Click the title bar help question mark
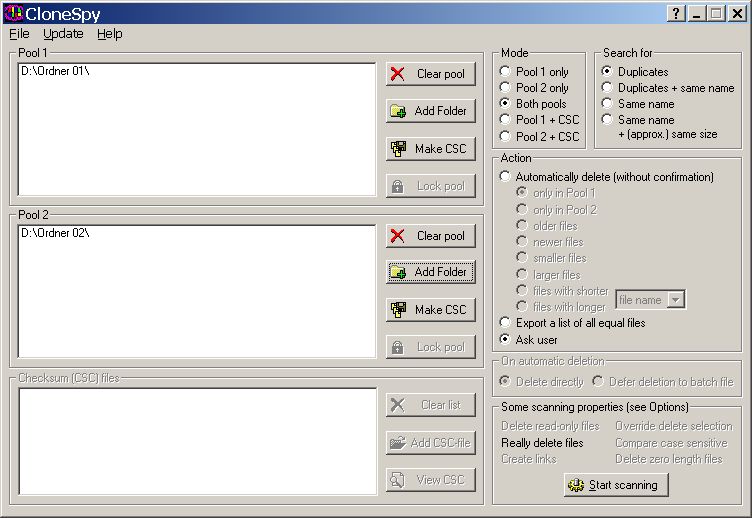The height and width of the screenshot is (518, 752). 676,13
